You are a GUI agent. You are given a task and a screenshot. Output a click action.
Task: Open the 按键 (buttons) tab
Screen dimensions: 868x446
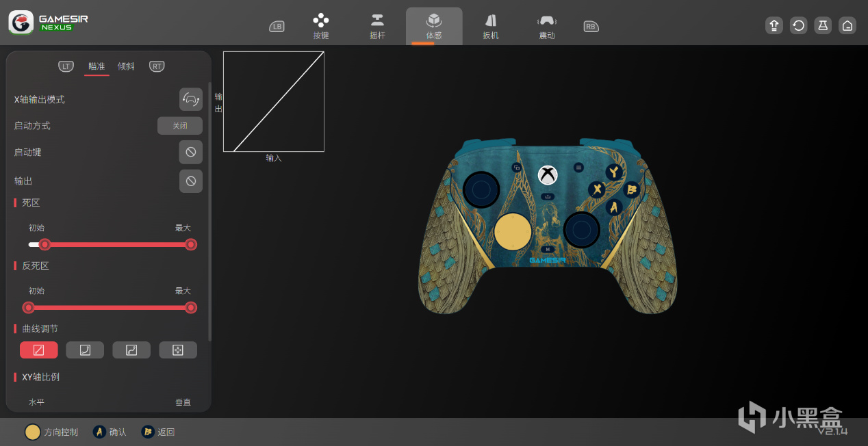point(321,26)
